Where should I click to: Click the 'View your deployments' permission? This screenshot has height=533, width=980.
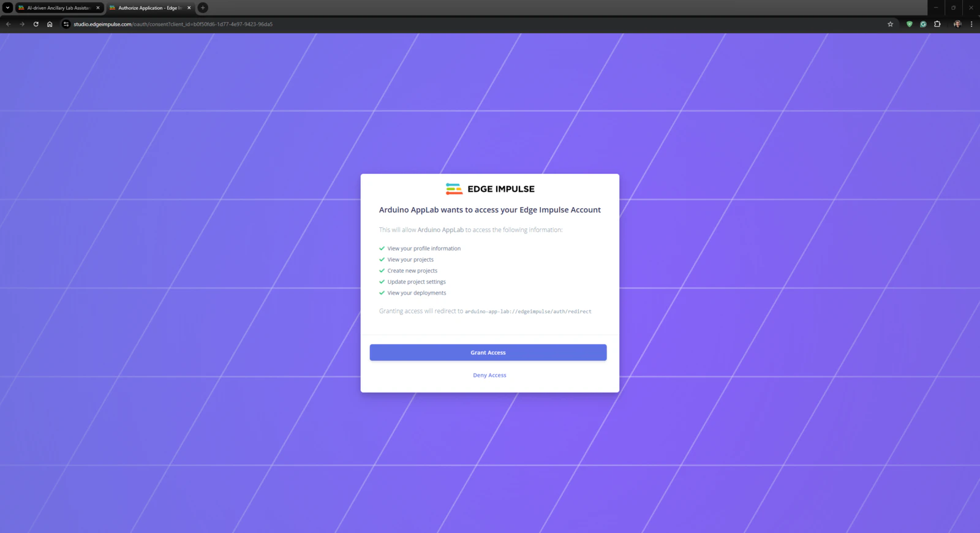[x=417, y=293]
